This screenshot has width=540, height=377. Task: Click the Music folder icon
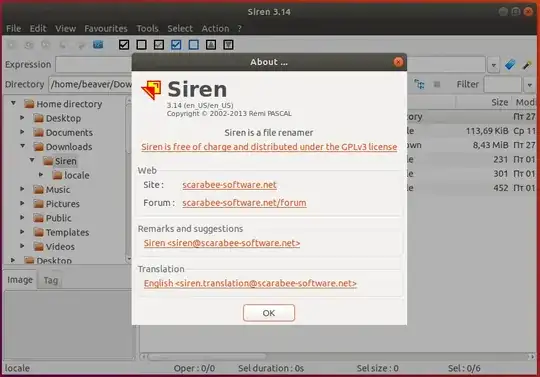(x=39, y=189)
